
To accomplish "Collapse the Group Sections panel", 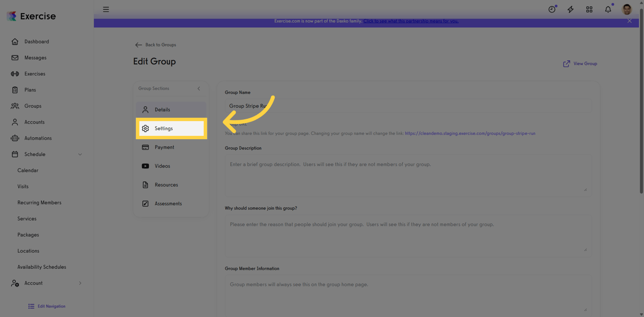I will tap(198, 88).
